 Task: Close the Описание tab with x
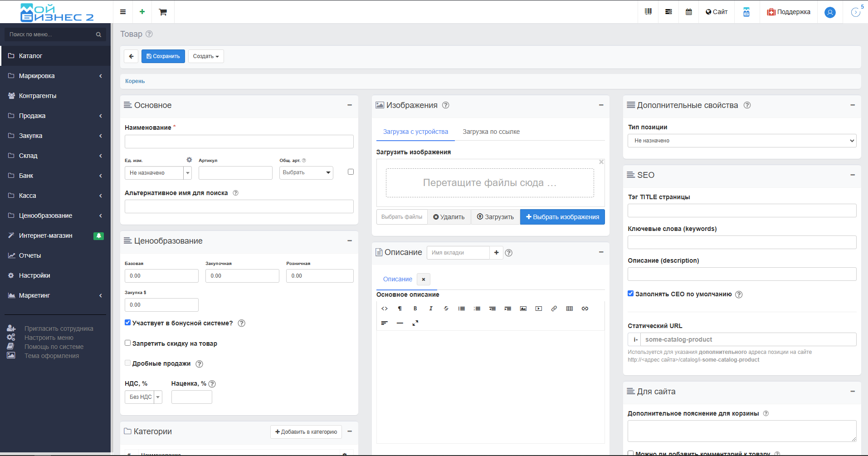424,279
